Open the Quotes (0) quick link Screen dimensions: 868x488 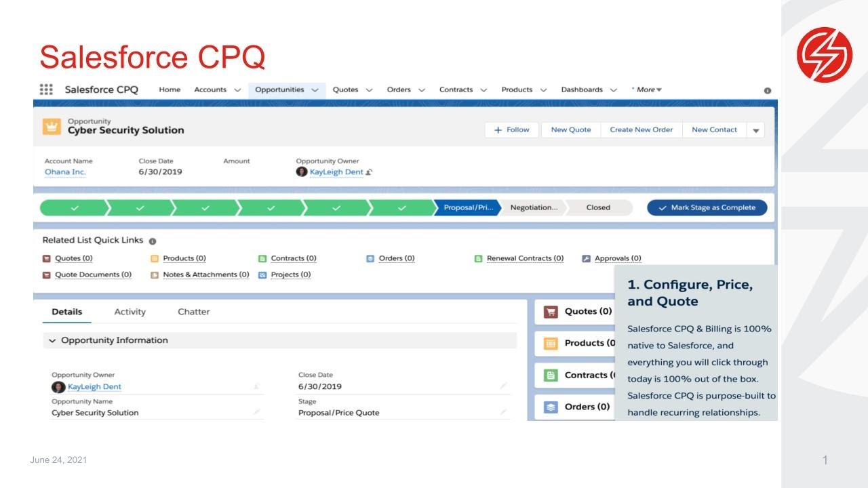point(74,258)
